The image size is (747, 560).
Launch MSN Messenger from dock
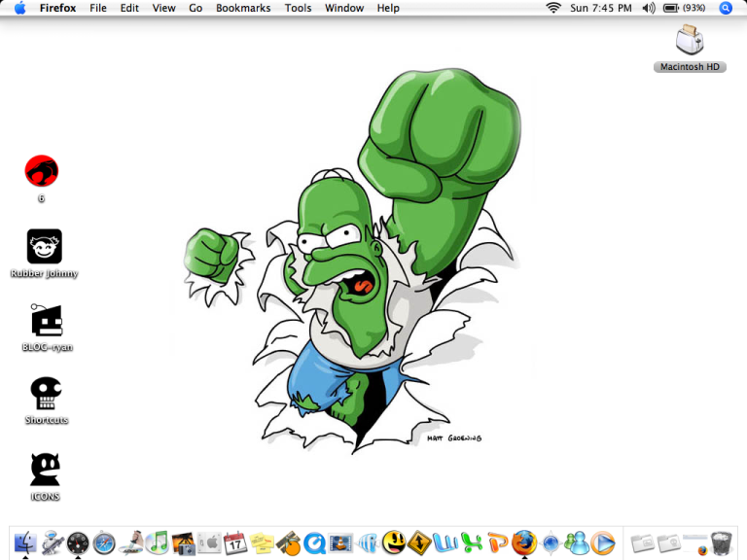click(x=577, y=542)
